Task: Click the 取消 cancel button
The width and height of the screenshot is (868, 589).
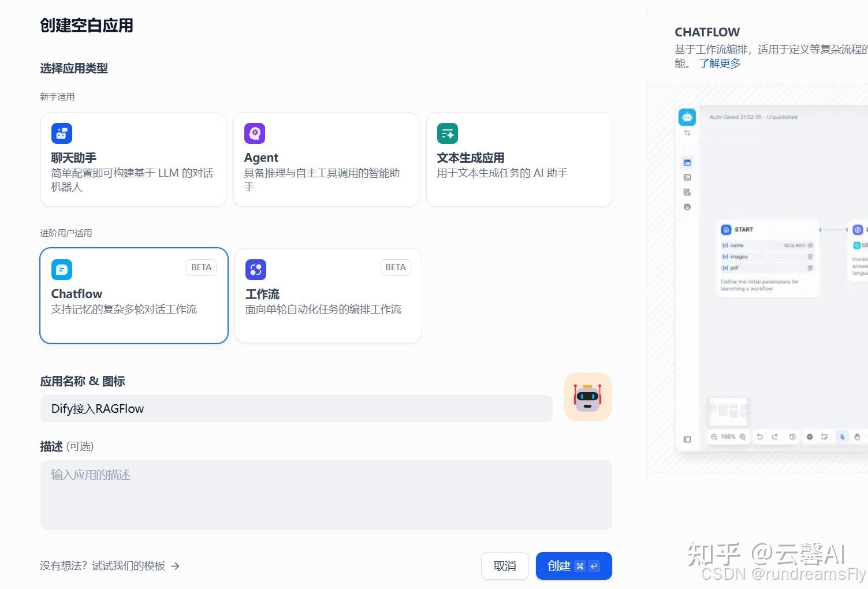Action: point(504,566)
